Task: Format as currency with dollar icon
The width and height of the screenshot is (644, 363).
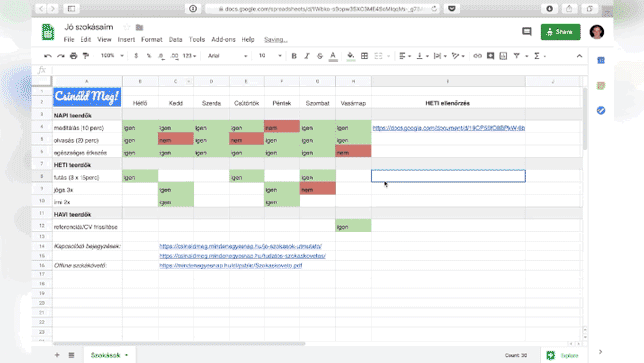Action: tap(136, 56)
